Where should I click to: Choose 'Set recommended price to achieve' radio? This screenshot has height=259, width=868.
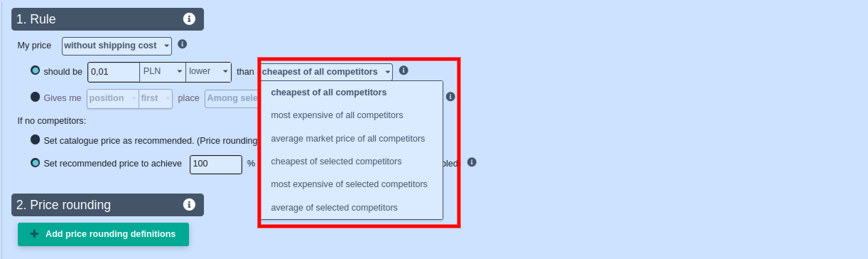point(36,162)
